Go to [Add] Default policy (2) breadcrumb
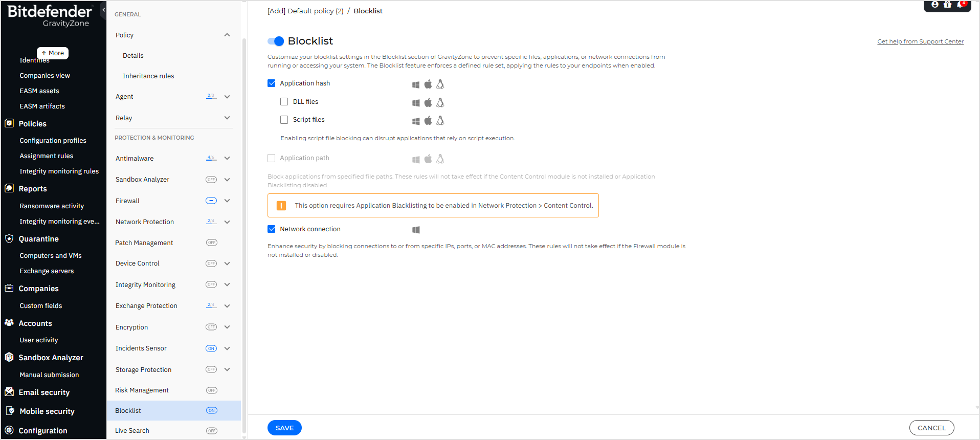The width and height of the screenshot is (980, 440). pyautogui.click(x=305, y=11)
